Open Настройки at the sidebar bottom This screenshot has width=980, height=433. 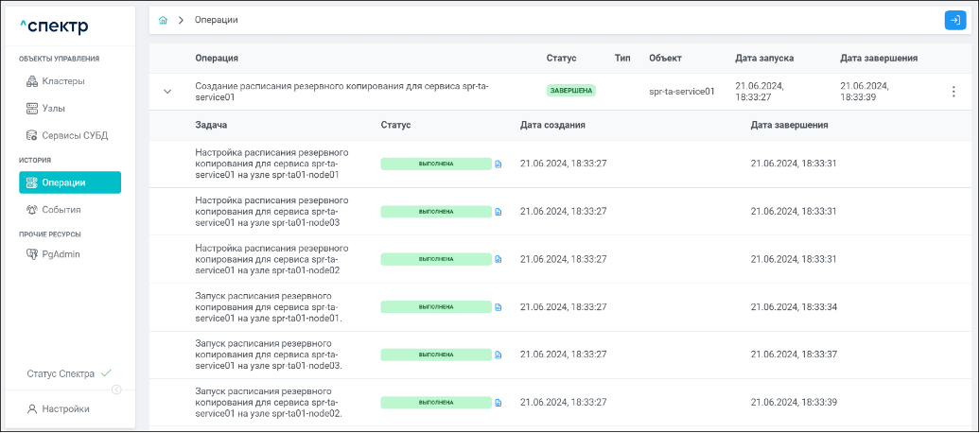[x=64, y=409]
